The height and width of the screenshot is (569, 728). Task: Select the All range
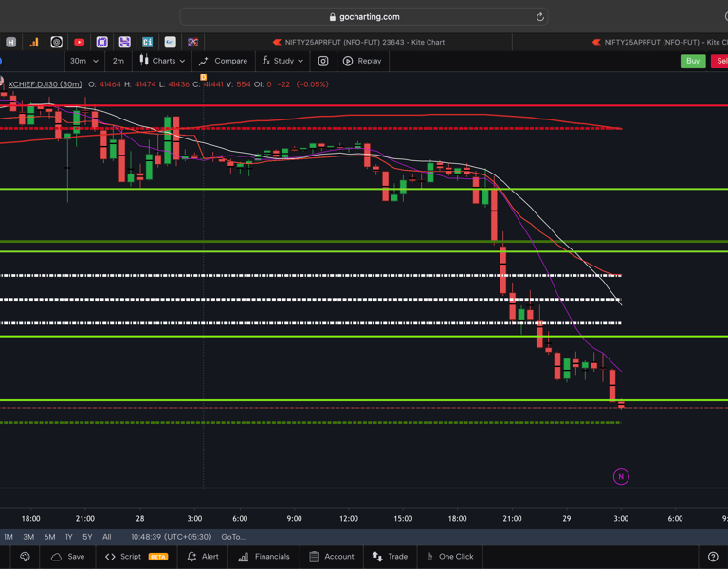(107, 537)
